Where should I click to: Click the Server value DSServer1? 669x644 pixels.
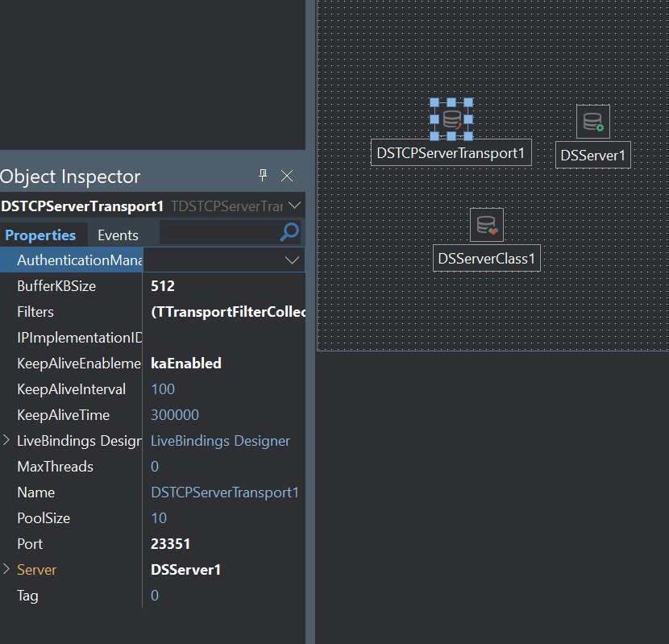point(185,570)
